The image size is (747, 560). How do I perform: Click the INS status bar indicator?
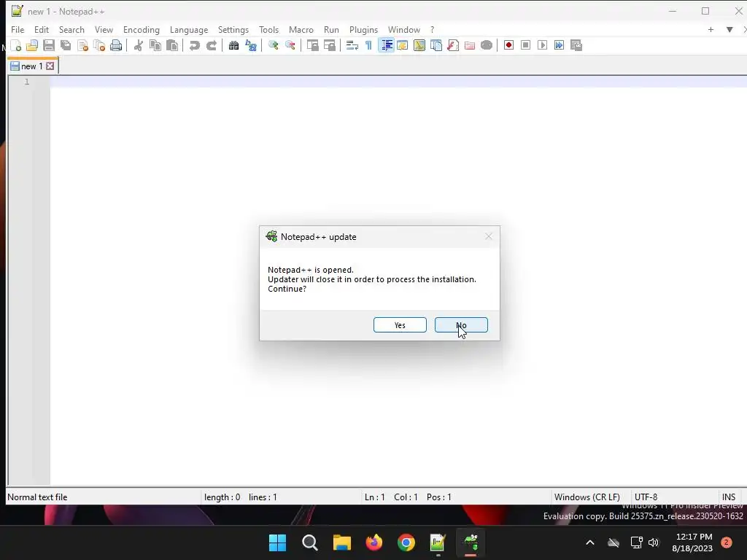(x=729, y=497)
